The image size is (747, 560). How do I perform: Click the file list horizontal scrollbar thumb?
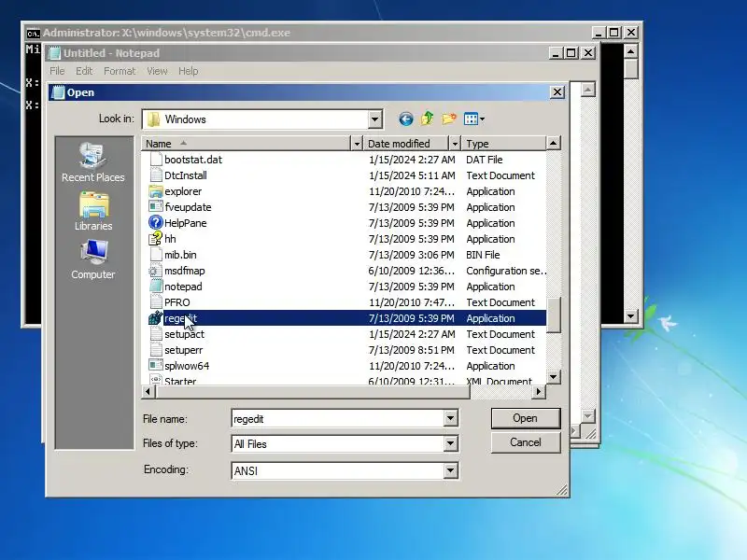[312, 391]
